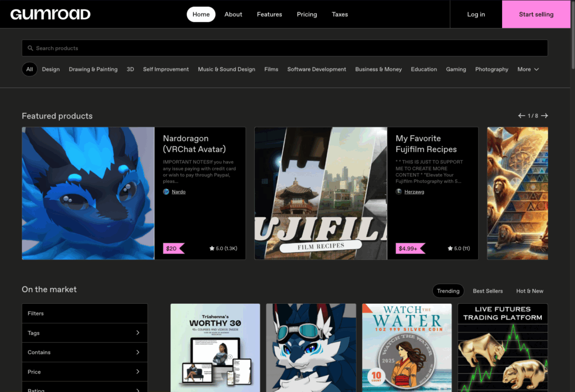
Task: Select the Music & Sound Design category
Action: click(x=226, y=69)
